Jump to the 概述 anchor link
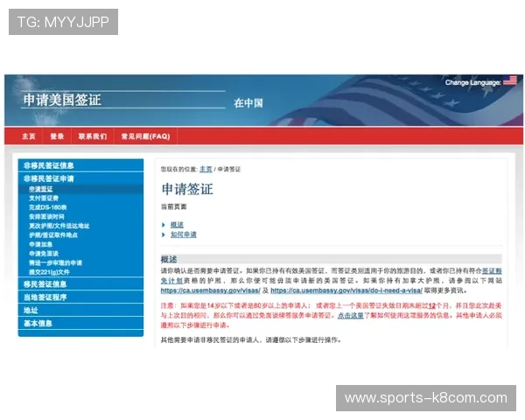 177,225
